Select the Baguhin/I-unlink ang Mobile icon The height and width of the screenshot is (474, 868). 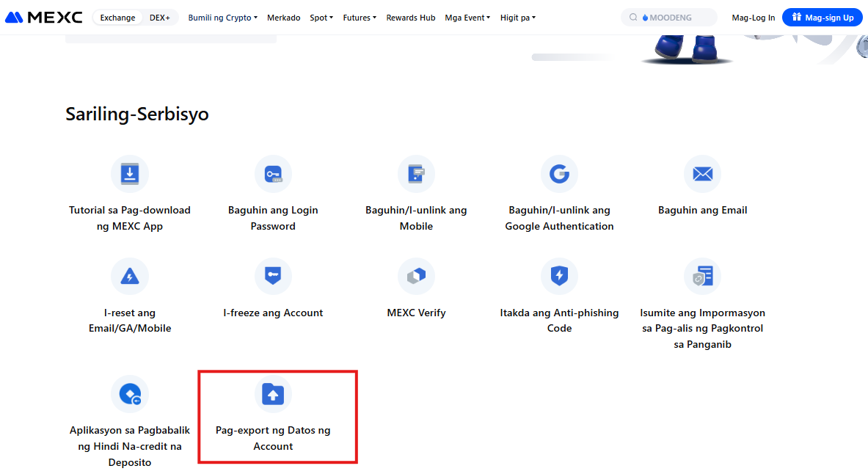pos(416,174)
